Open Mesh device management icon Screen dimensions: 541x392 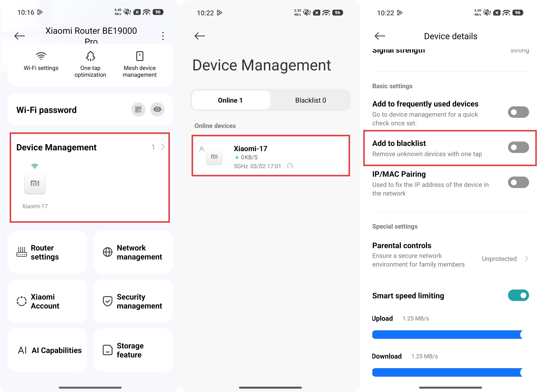point(140,56)
